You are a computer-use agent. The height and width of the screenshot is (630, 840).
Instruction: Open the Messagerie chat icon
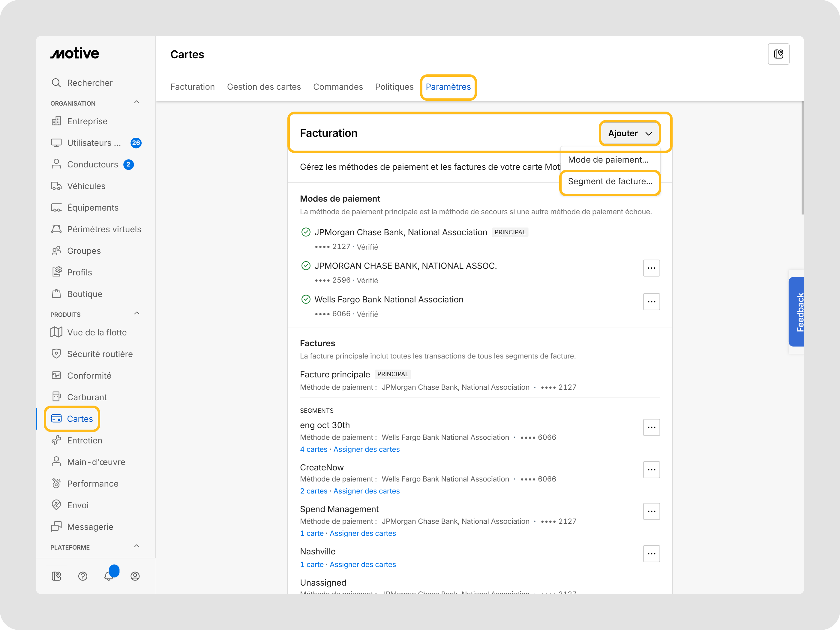point(56,527)
